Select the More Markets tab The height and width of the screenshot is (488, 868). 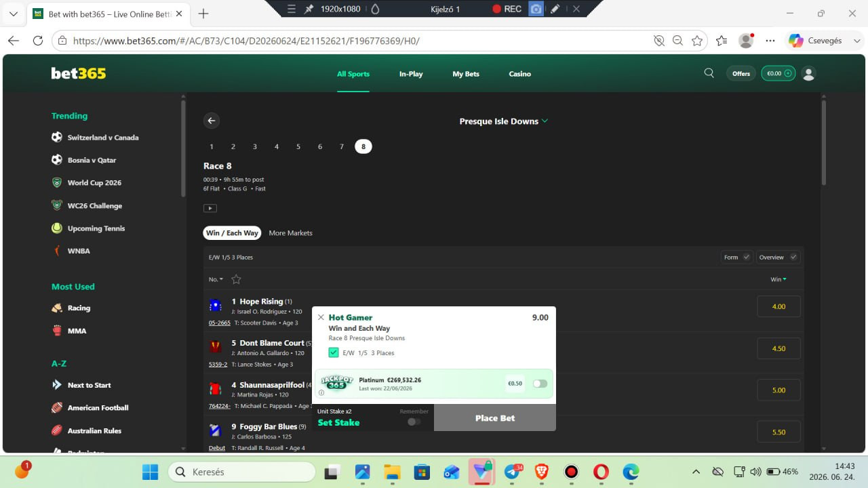[291, 233]
